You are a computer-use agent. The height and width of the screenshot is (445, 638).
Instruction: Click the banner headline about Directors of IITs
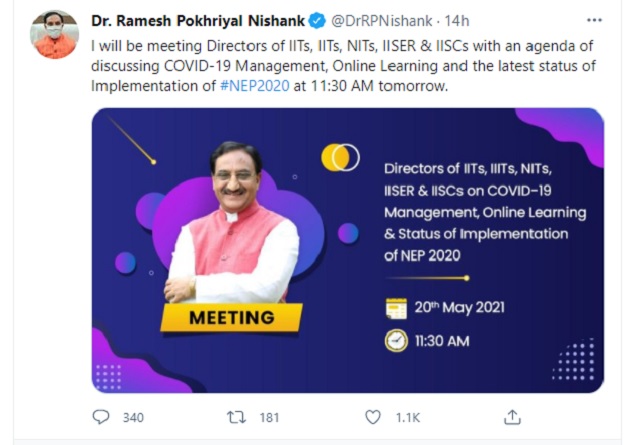[x=484, y=211]
